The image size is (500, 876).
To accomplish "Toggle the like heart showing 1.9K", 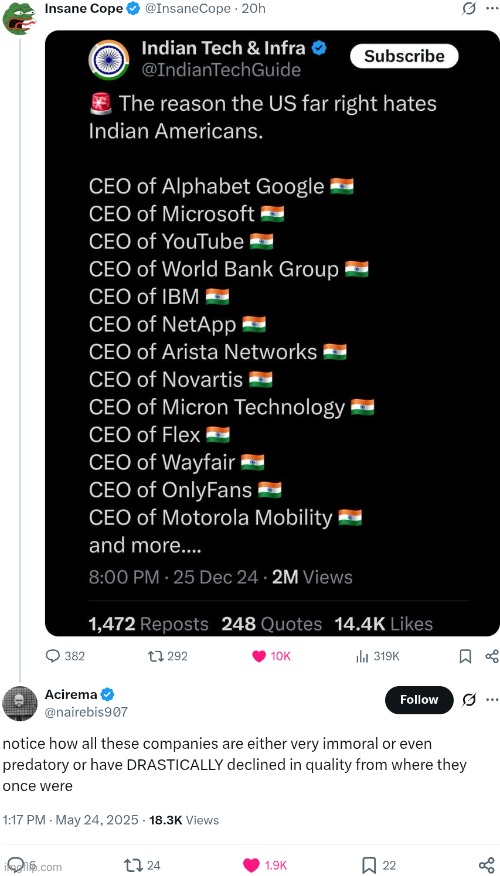I will point(251,865).
